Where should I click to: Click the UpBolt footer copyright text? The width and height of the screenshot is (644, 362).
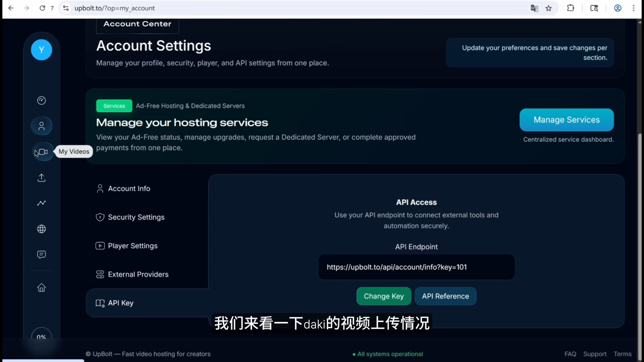(148, 354)
